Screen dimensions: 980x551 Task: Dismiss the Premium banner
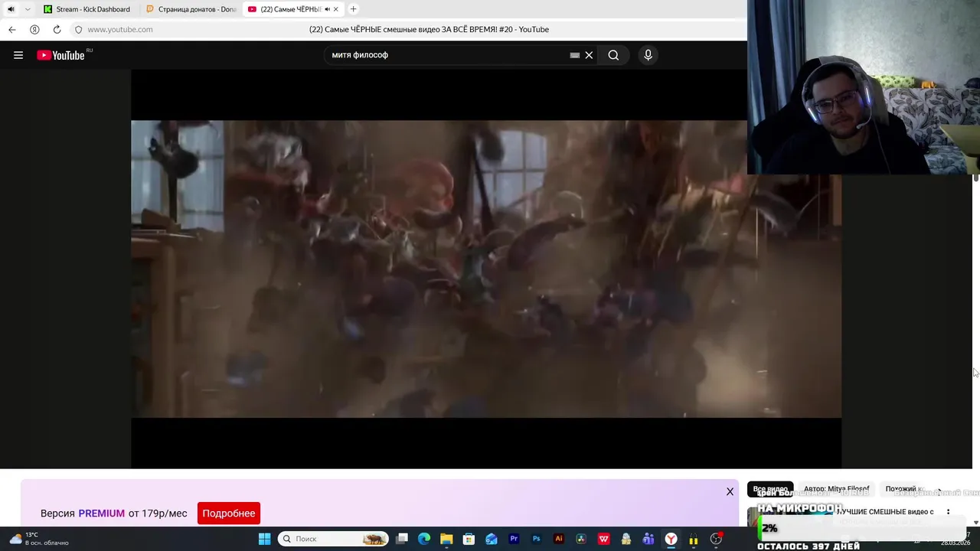730,491
